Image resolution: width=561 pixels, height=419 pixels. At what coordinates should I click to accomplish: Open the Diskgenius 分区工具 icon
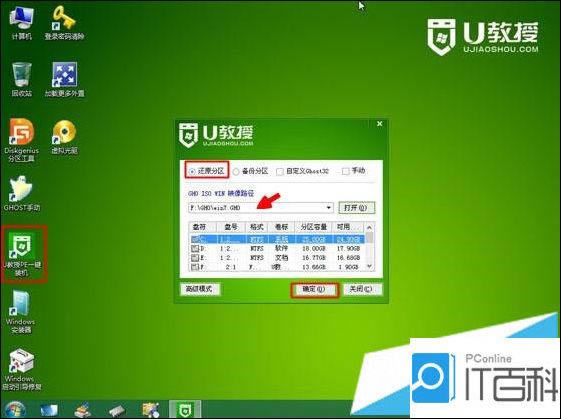tap(21, 140)
